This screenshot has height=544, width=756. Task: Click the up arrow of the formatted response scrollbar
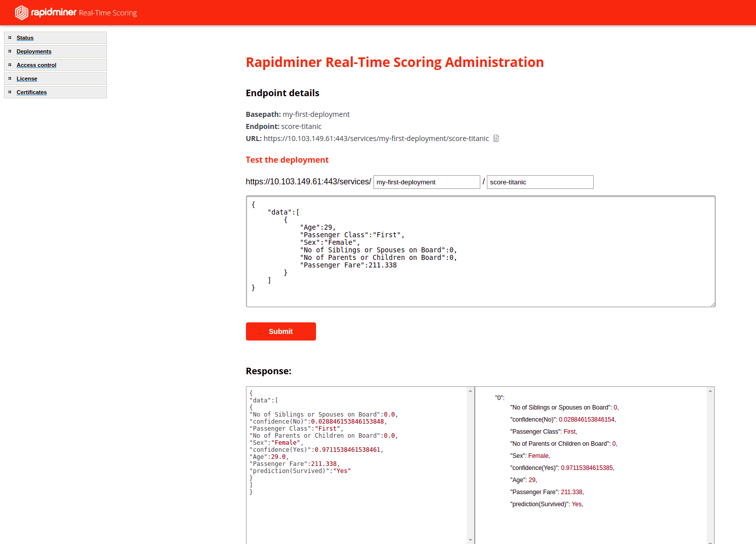[710, 391]
